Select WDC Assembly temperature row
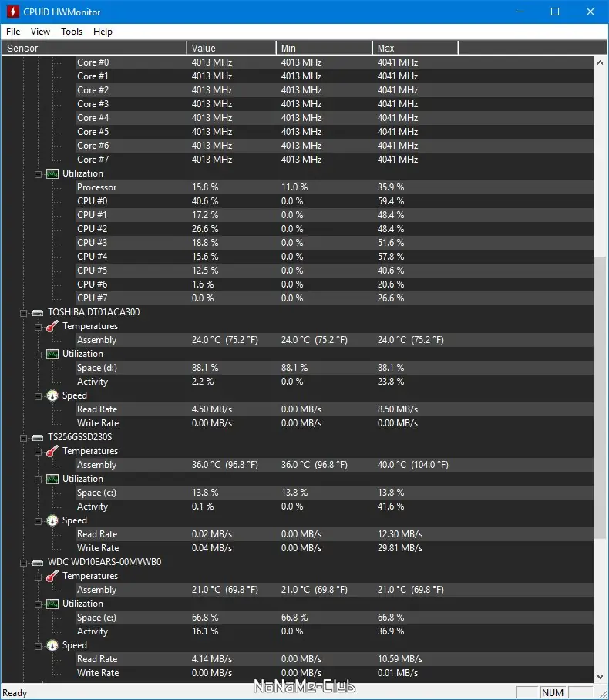 point(334,590)
